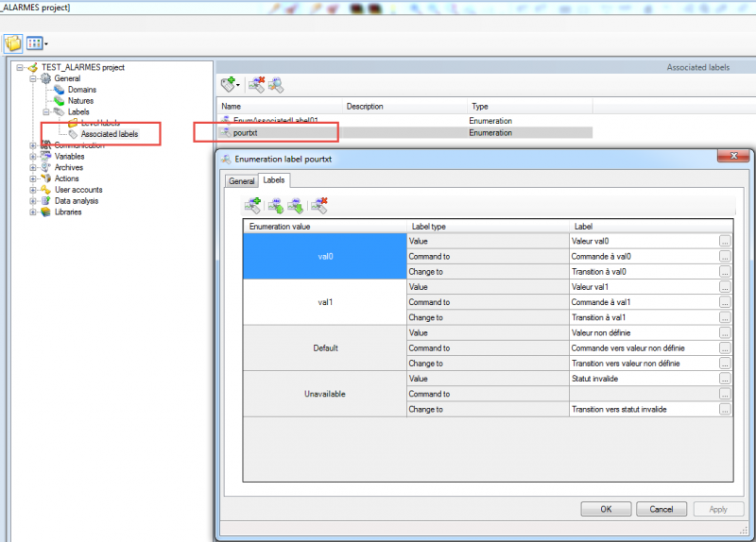
Task: Open browse button for 'Valeur val0'
Action: pos(725,241)
